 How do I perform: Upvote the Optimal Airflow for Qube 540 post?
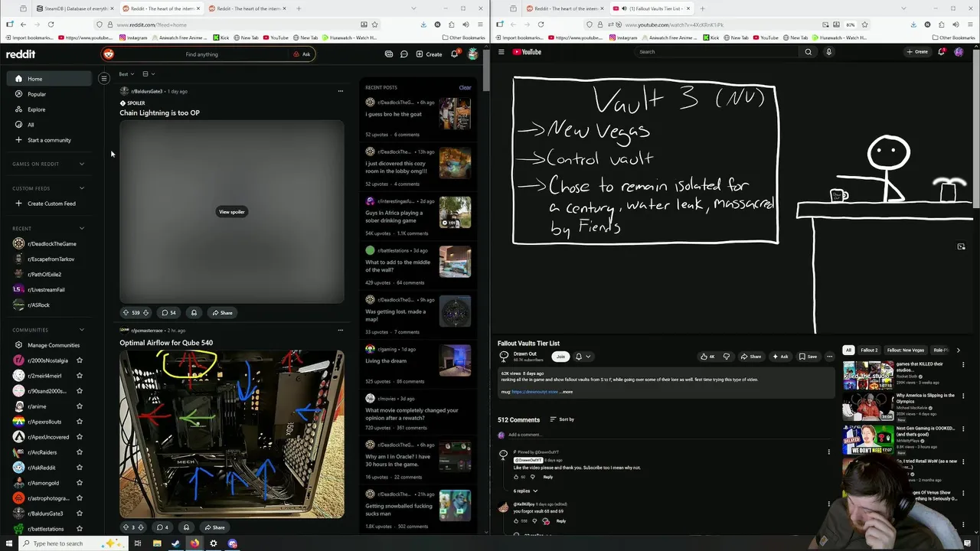coord(126,527)
